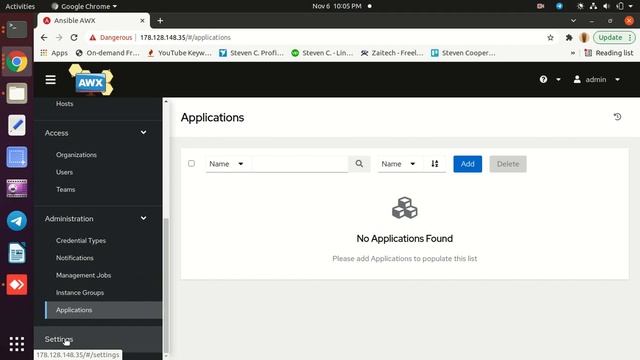Click the blue Add button
Image resolution: width=640 pixels, height=360 pixels.
pos(467,164)
